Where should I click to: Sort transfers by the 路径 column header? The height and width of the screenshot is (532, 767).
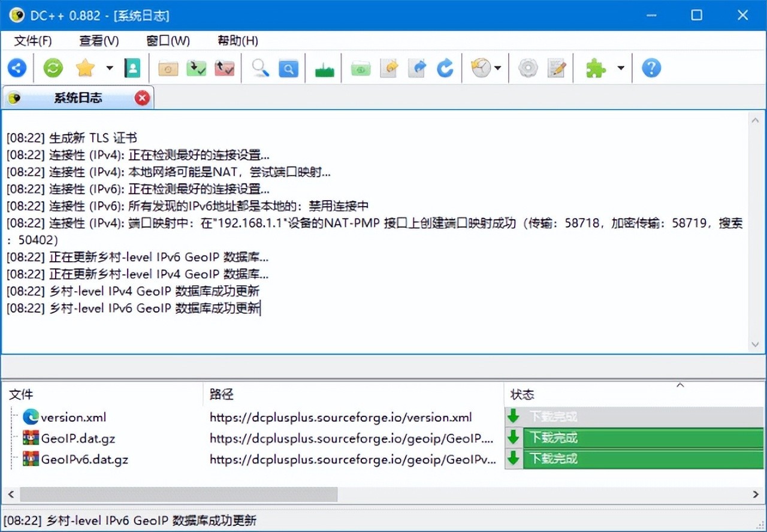(354, 394)
